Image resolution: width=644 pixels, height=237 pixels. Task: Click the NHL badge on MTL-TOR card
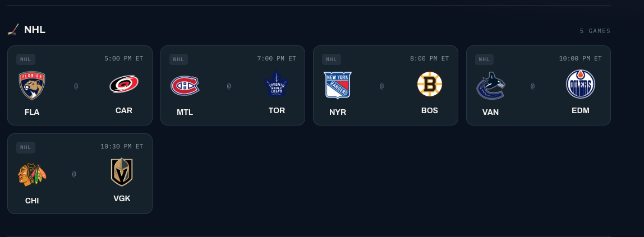click(x=178, y=59)
